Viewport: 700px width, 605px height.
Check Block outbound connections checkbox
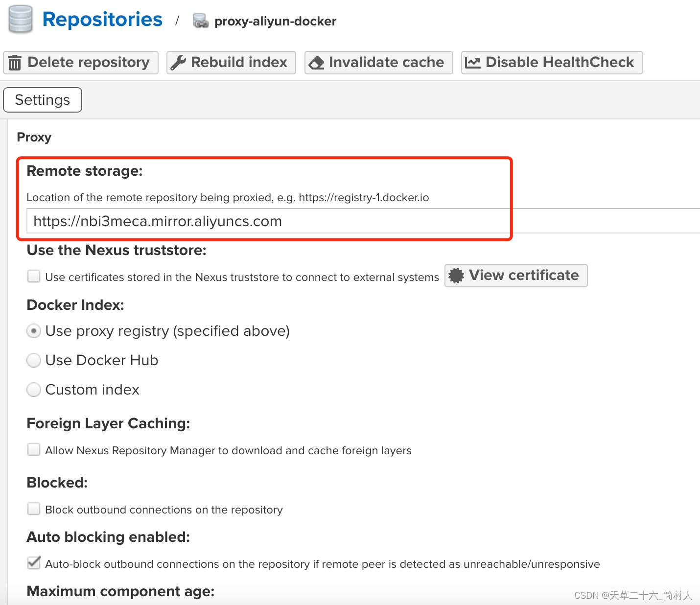[34, 509]
